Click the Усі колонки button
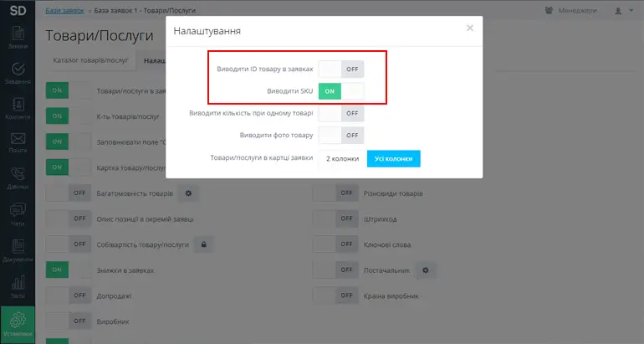 pyautogui.click(x=393, y=158)
